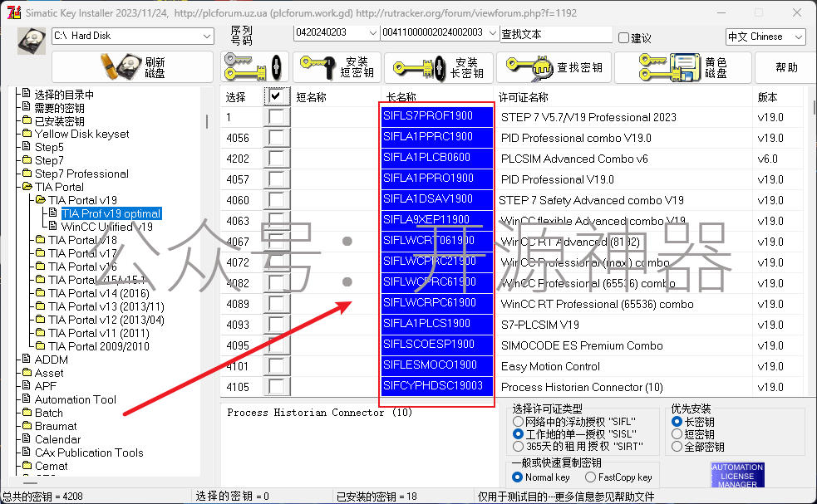Check the box for row 4093 S7-PLCSIM V19
Screen dimensions: 817x504
(x=276, y=325)
